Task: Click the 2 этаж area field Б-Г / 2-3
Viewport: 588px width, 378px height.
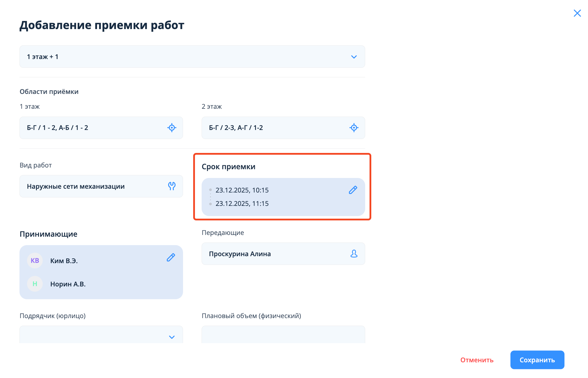Action: [x=273, y=128]
